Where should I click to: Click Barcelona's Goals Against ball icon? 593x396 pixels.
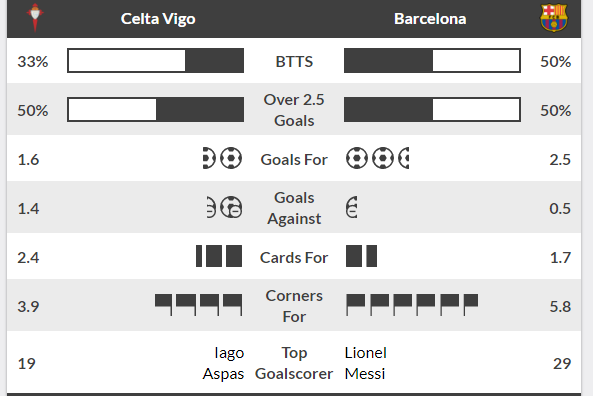[x=352, y=207]
